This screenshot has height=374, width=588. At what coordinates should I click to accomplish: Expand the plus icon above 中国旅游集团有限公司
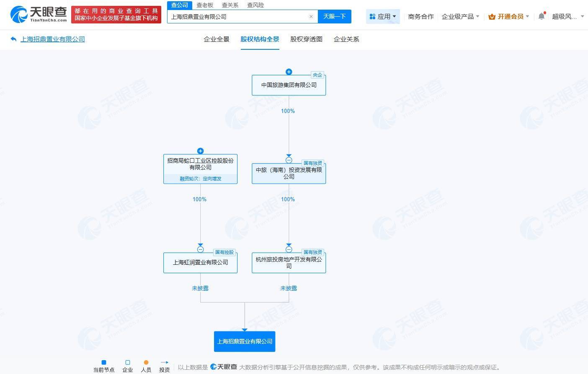[289, 72]
